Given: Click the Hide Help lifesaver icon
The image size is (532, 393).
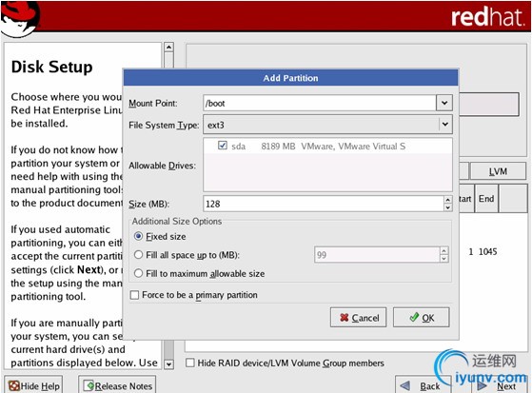Looking at the screenshot, I should point(14,386).
